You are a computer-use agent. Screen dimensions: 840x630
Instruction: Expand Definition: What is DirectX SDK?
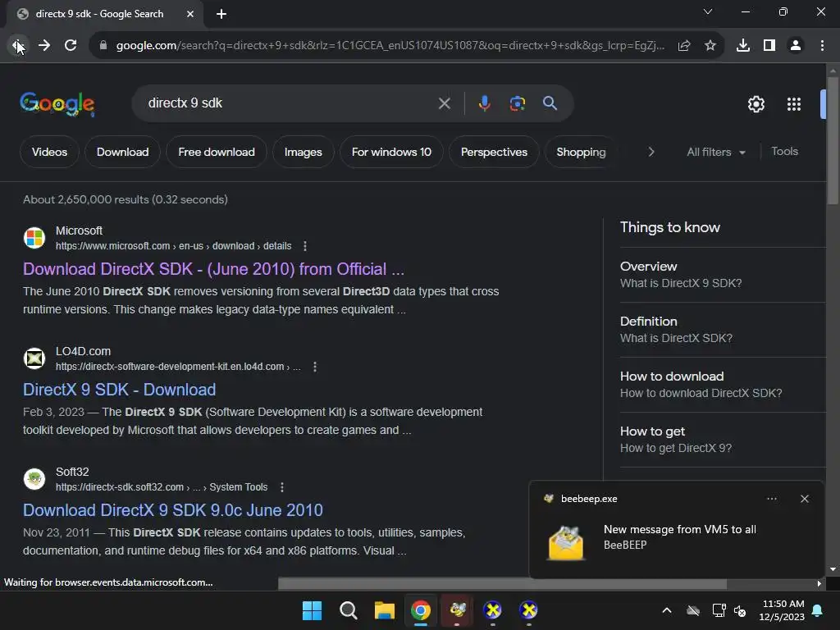723,330
